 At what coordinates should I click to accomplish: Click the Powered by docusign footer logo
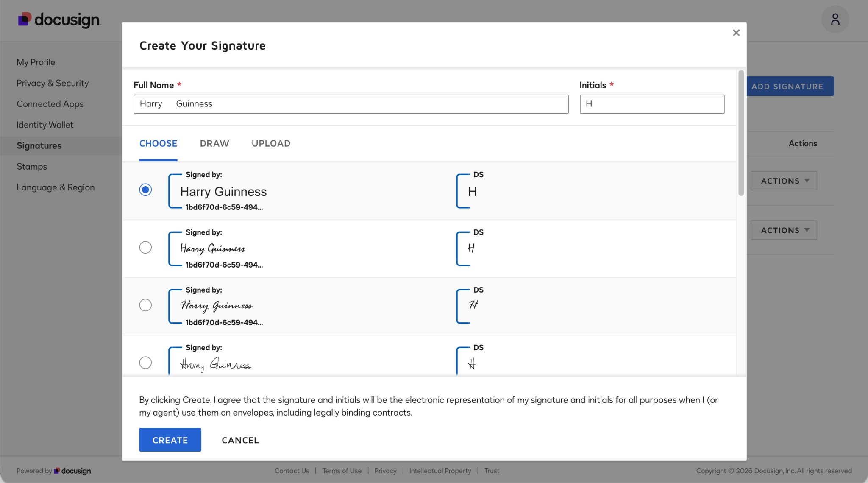[53, 471]
